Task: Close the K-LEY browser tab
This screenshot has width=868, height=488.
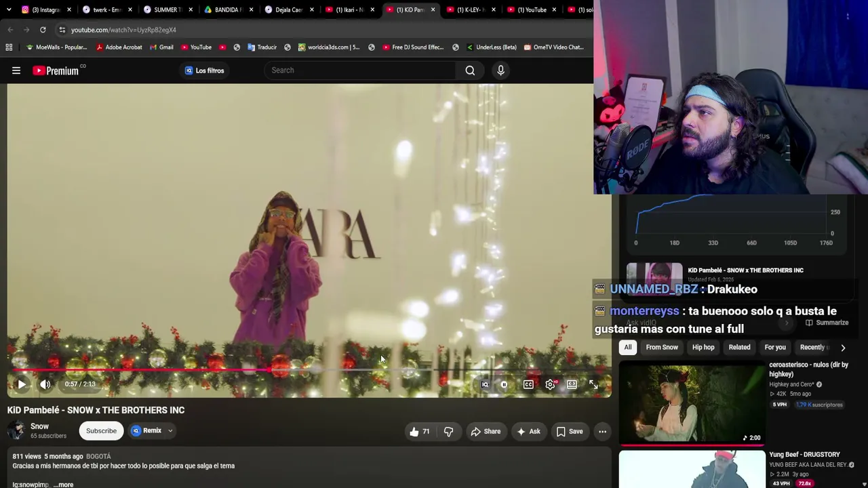Action: pos(494,9)
